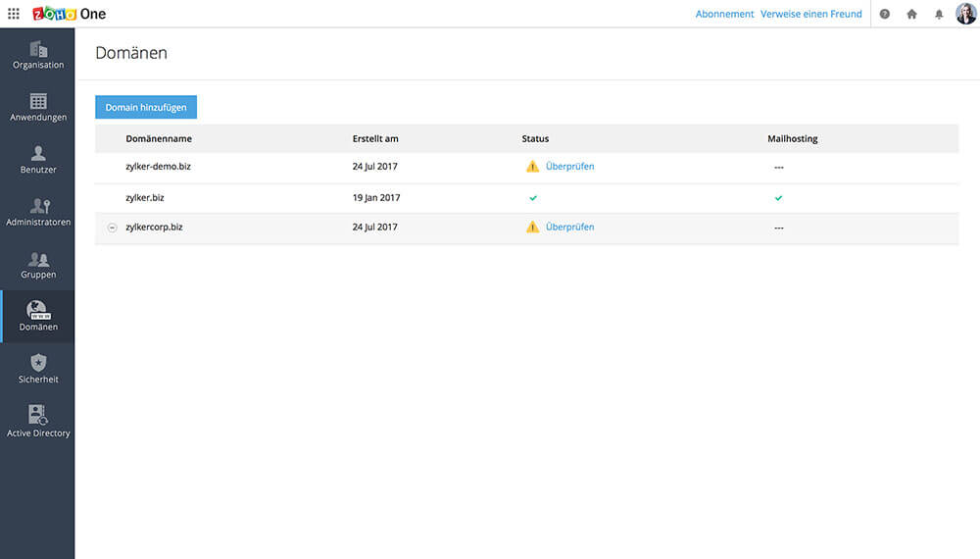Open user profile avatar

(x=965, y=14)
